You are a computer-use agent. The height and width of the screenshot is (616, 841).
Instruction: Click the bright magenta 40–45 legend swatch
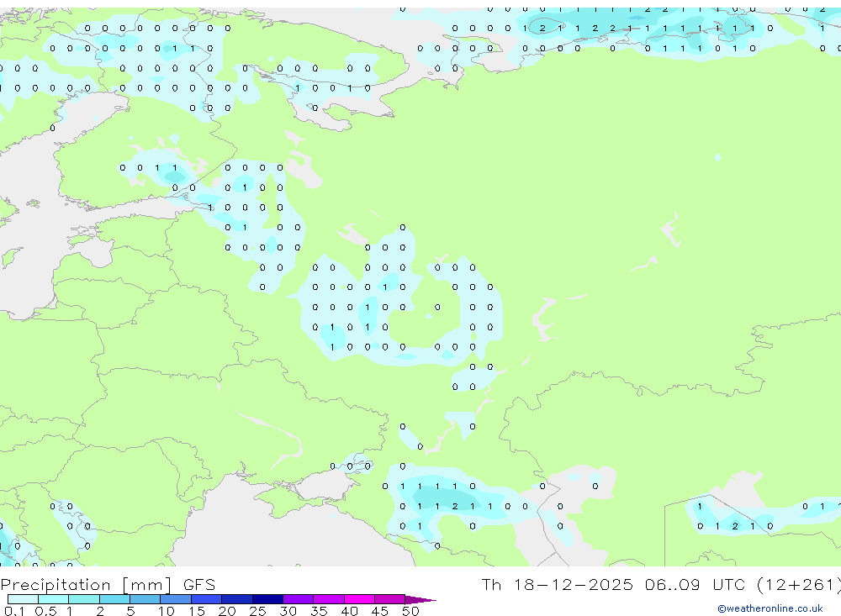(x=359, y=599)
